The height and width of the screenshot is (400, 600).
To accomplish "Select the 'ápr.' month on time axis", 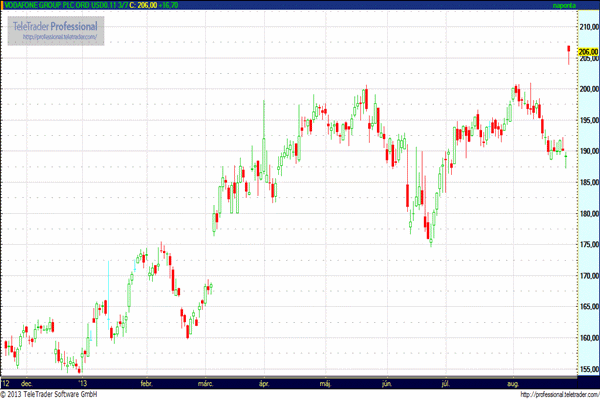I will point(265,382).
